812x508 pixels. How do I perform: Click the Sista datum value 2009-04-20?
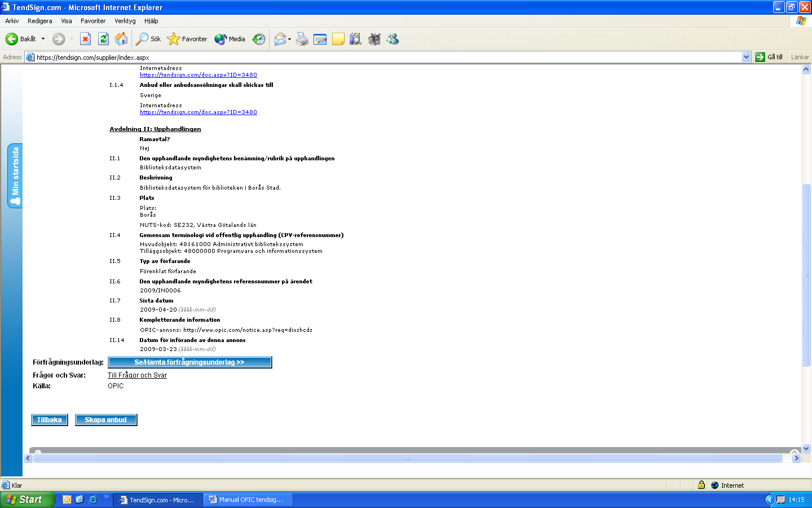coord(158,309)
